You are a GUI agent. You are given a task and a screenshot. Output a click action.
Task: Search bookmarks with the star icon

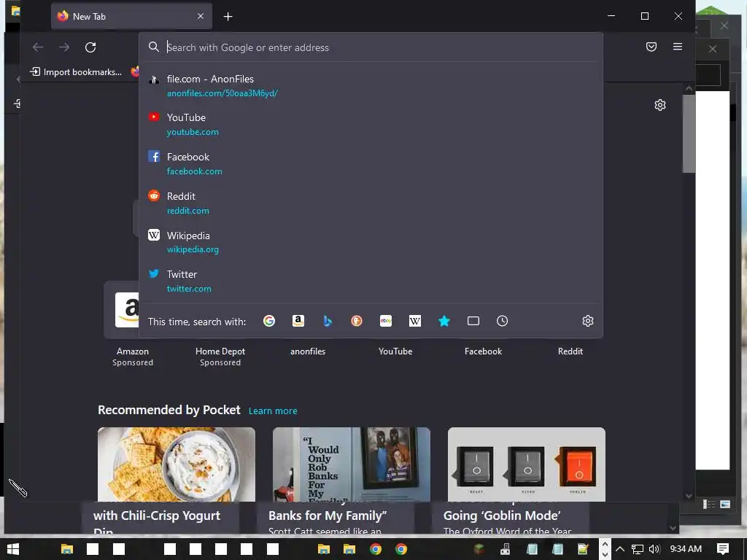(444, 321)
